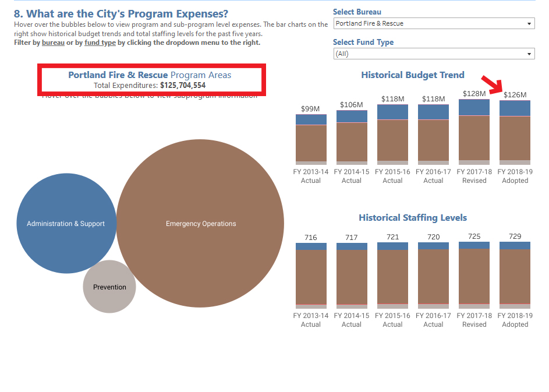Click the Administration & Support bubble

[x=66, y=224]
